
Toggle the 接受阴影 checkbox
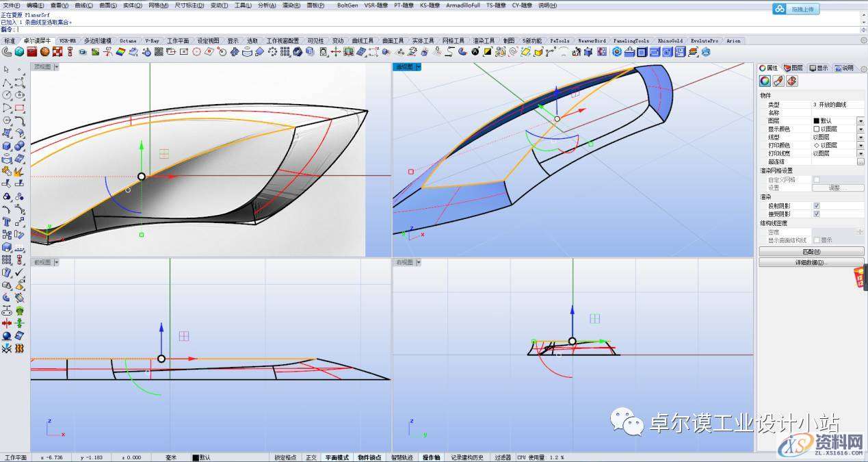(x=816, y=214)
